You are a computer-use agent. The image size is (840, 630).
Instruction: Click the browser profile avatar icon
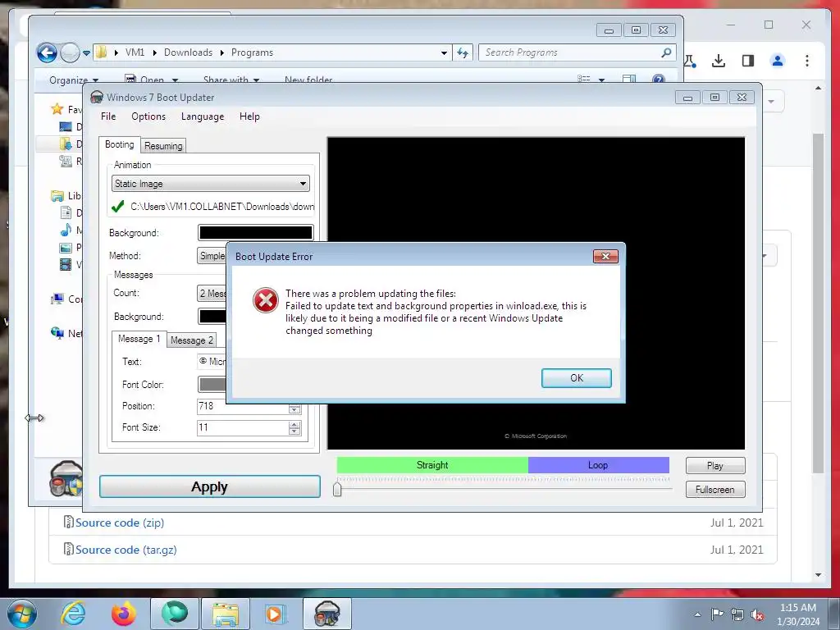(x=778, y=61)
